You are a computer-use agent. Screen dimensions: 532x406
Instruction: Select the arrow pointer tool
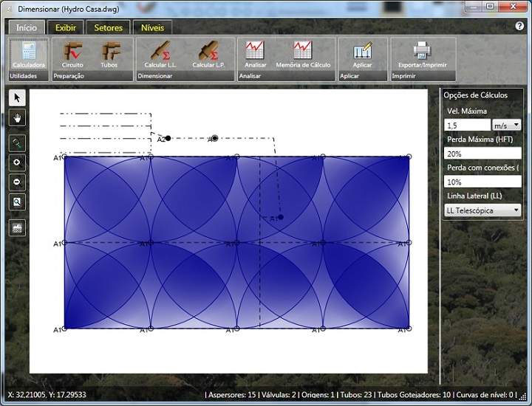[x=18, y=98]
